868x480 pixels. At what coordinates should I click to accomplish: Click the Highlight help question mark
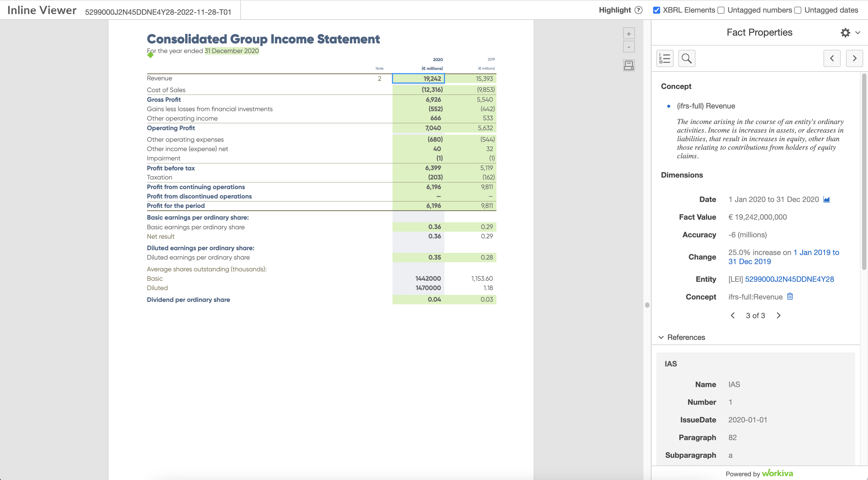pos(638,10)
